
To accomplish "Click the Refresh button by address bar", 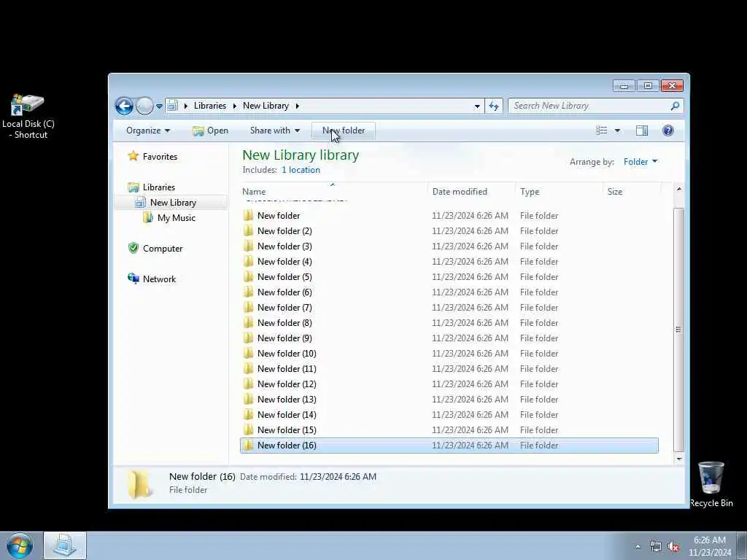I will (x=494, y=106).
